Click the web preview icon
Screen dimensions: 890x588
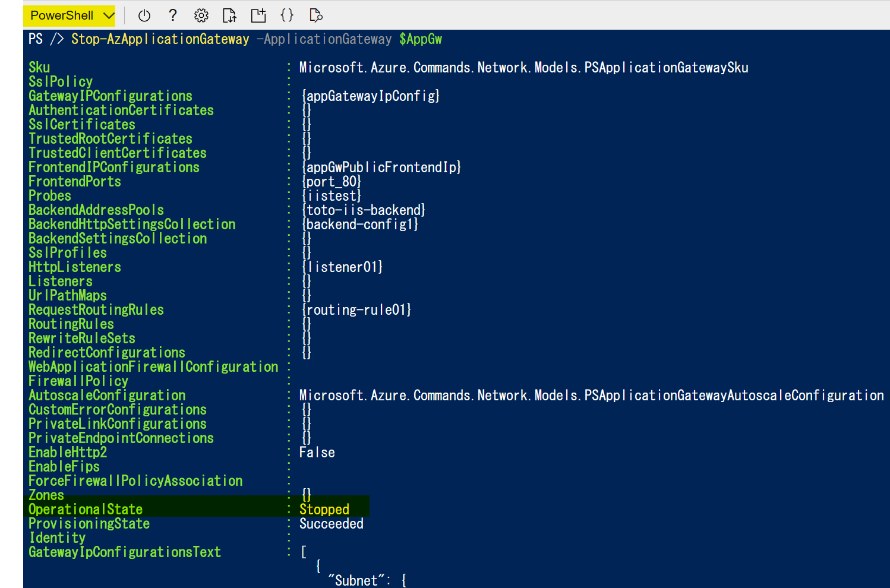point(316,15)
